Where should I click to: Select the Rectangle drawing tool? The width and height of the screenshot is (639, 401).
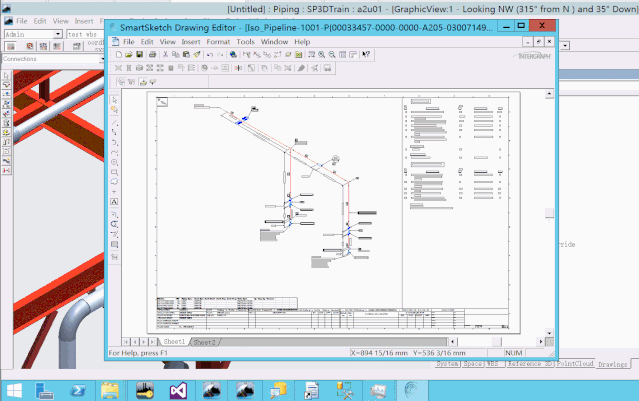pyautogui.click(x=115, y=172)
